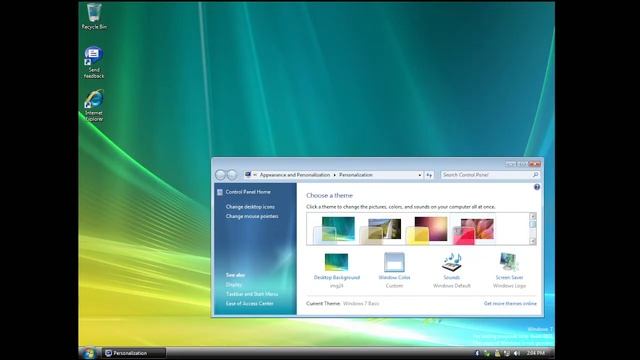Open Taskbar and Start Menu link

tap(252, 294)
